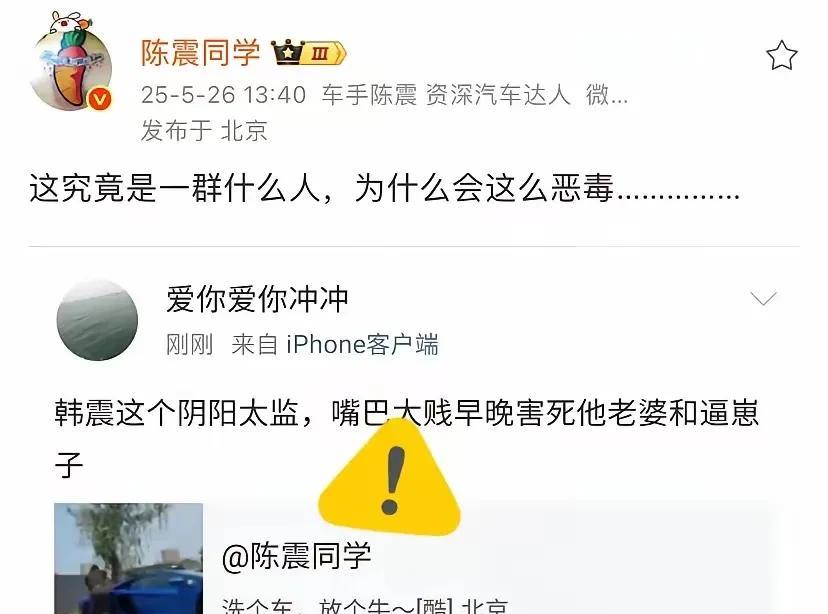Screen dimensions: 828x614
Task: Open quoted post text 洗个车，放个生
Action: [364, 606]
